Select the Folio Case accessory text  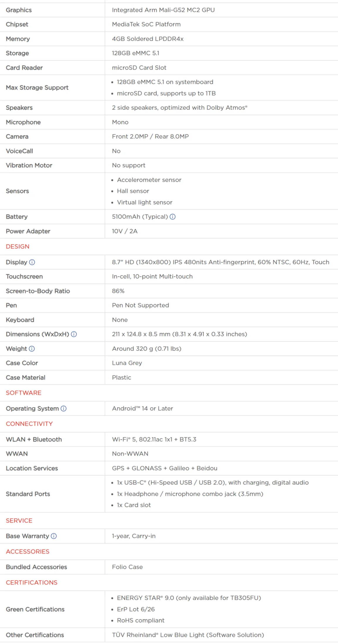[127, 567]
